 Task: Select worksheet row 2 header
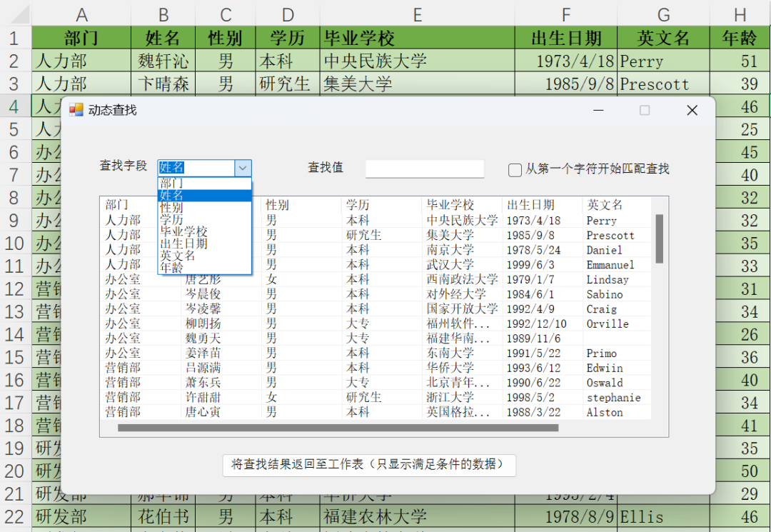(15, 61)
